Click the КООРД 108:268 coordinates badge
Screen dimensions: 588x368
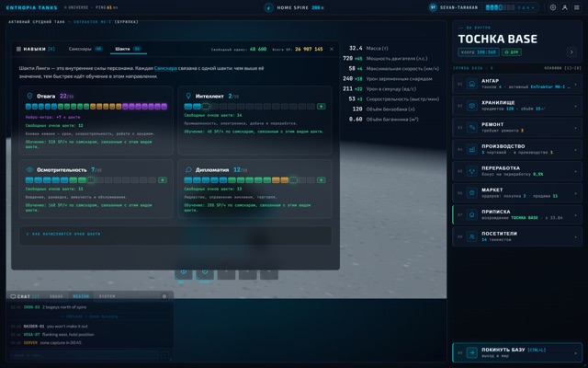point(478,52)
